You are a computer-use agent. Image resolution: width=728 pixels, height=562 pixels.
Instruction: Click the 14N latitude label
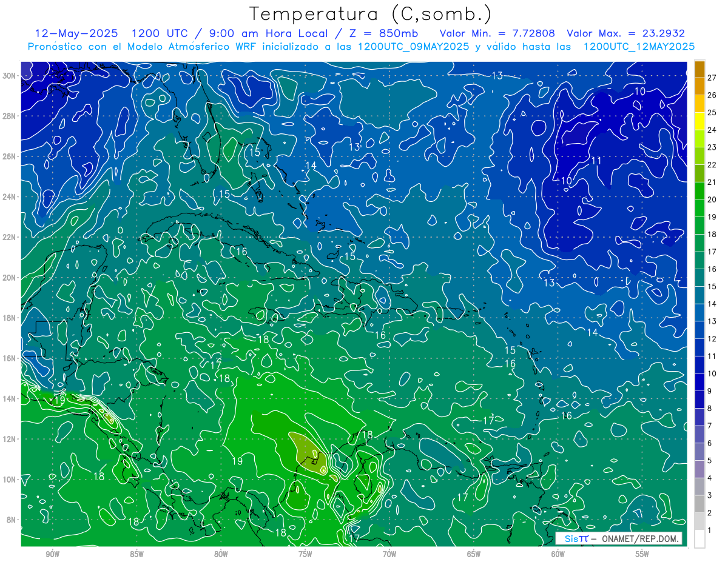(9, 398)
